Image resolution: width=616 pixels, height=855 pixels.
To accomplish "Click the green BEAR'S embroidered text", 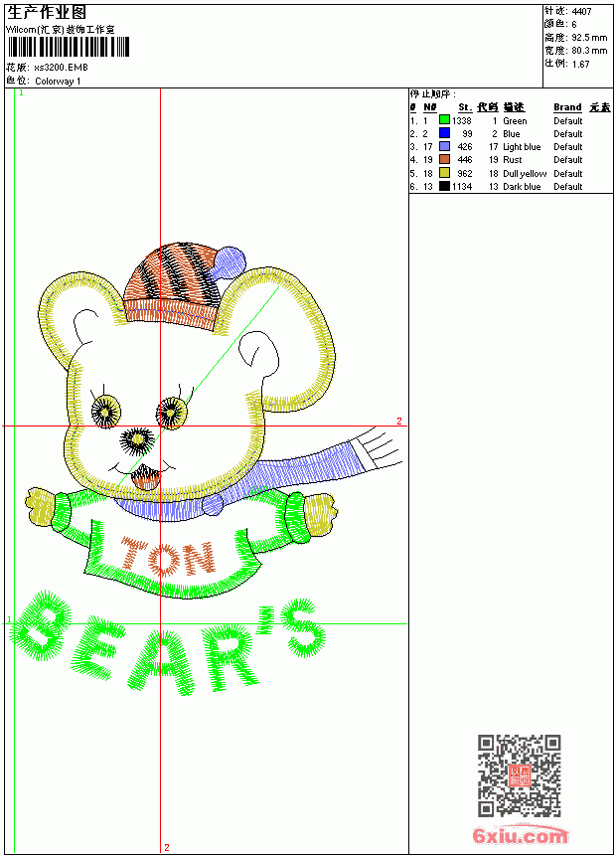I will click(168, 643).
